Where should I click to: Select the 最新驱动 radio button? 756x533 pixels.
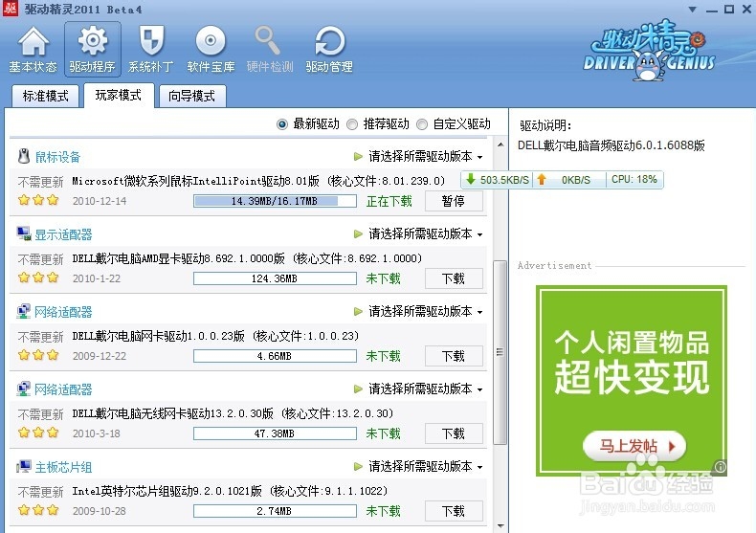click(x=282, y=124)
